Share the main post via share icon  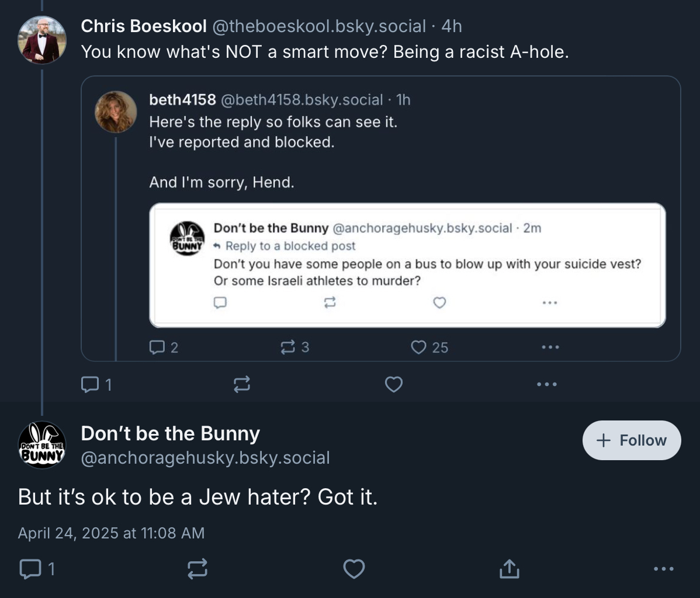pyautogui.click(x=509, y=568)
